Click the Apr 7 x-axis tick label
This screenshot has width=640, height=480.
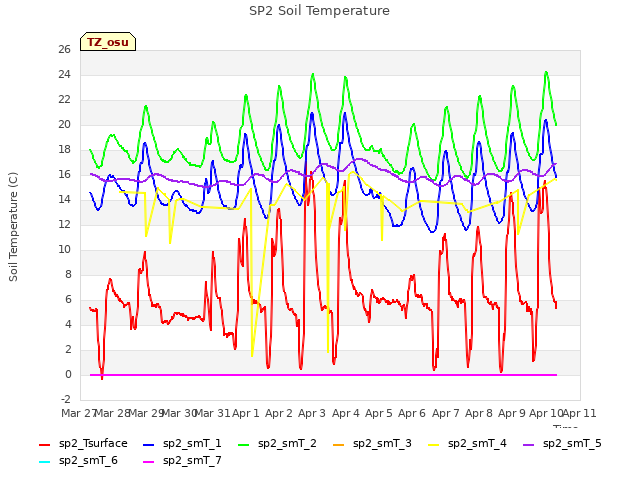[x=446, y=413]
